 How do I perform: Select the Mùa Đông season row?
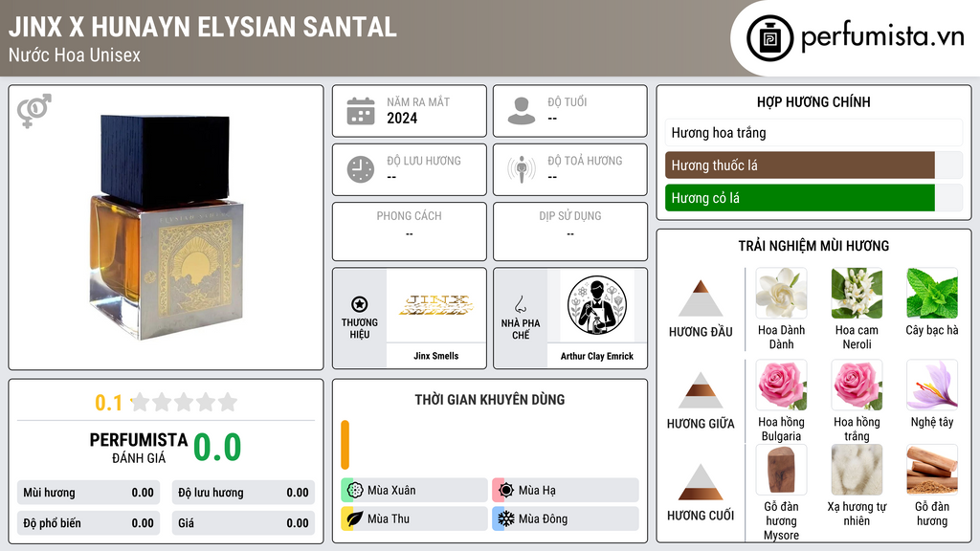coord(566,518)
